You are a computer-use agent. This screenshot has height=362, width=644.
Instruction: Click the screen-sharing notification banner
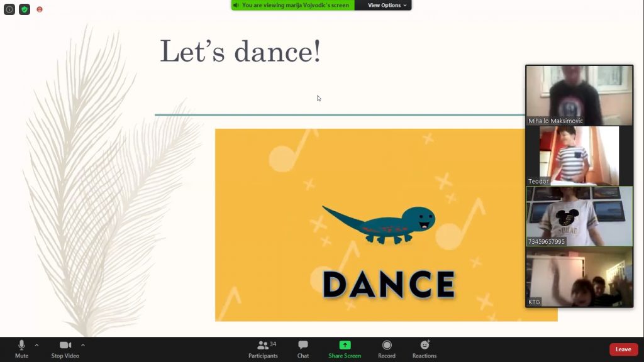point(293,5)
